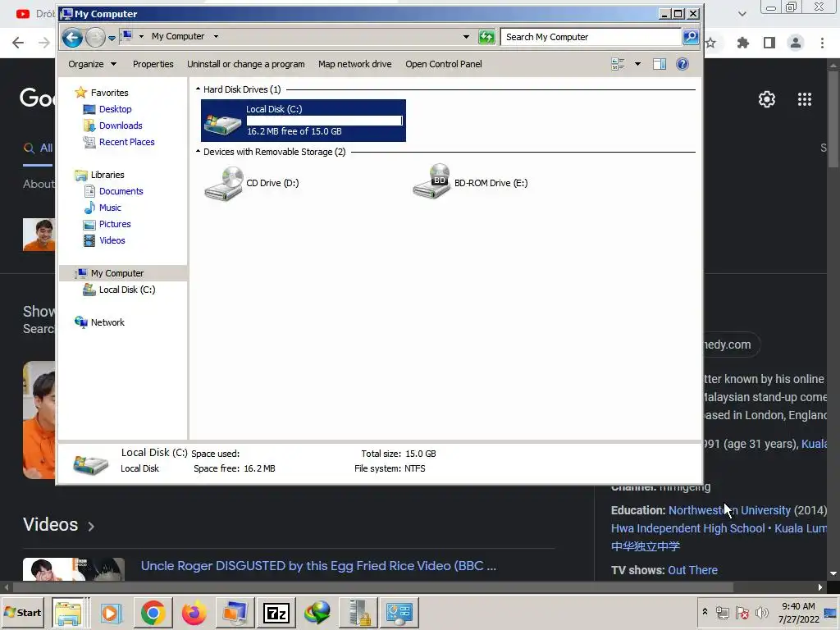Image resolution: width=840 pixels, height=630 pixels.
Task: Click Space free 16.2 MB in details pane
Action: point(234,468)
